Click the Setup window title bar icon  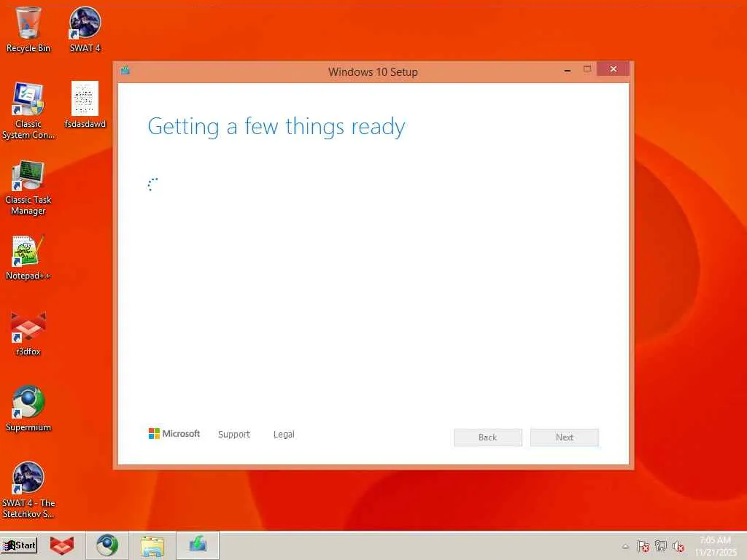point(125,71)
